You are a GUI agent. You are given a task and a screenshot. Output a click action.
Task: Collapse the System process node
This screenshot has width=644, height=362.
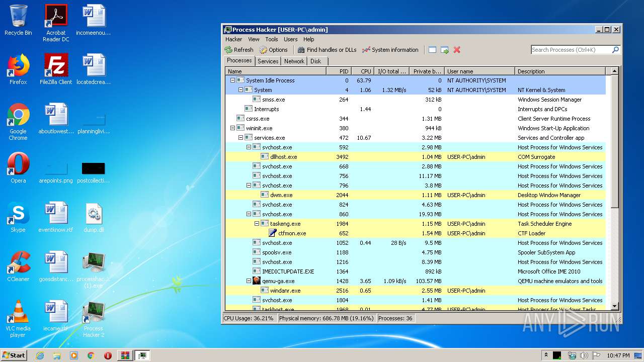[240, 90]
